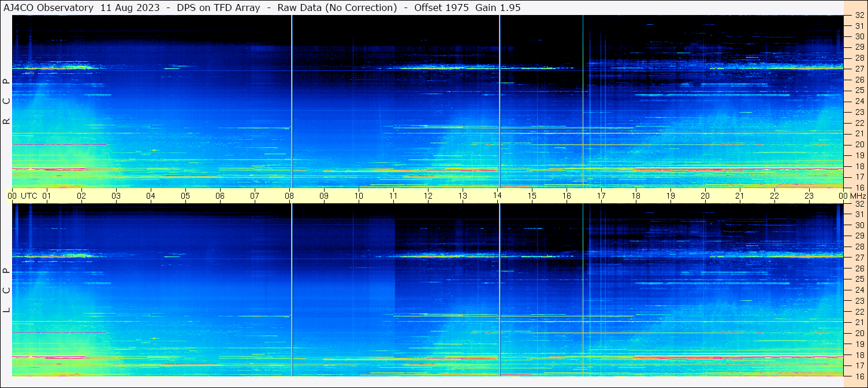The image size is (868, 388).
Task: Click the "AJ4CO Observatory" title text
Action: [x=49, y=8]
